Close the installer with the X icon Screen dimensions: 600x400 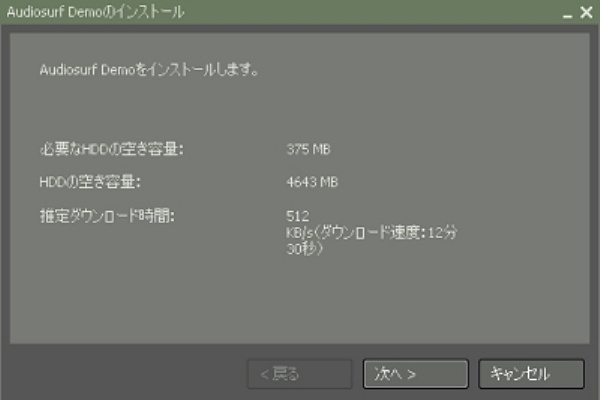click(586, 13)
